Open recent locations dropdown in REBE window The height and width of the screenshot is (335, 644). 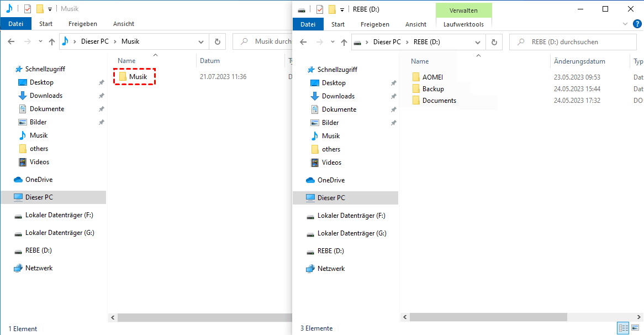click(x=332, y=42)
